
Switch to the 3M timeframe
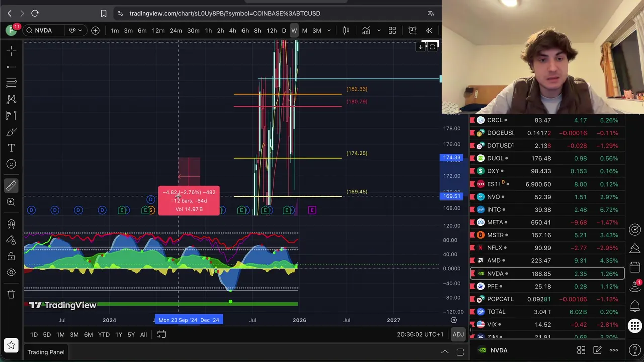(x=317, y=31)
